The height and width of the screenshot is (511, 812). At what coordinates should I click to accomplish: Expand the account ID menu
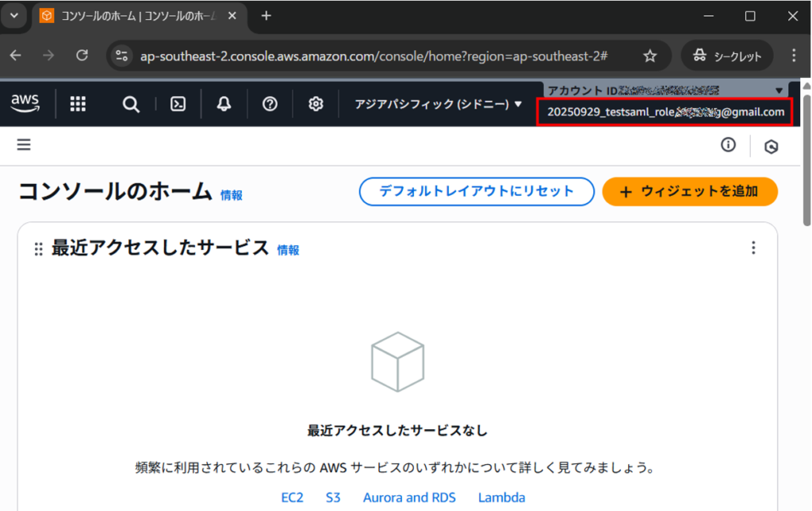[665, 90]
